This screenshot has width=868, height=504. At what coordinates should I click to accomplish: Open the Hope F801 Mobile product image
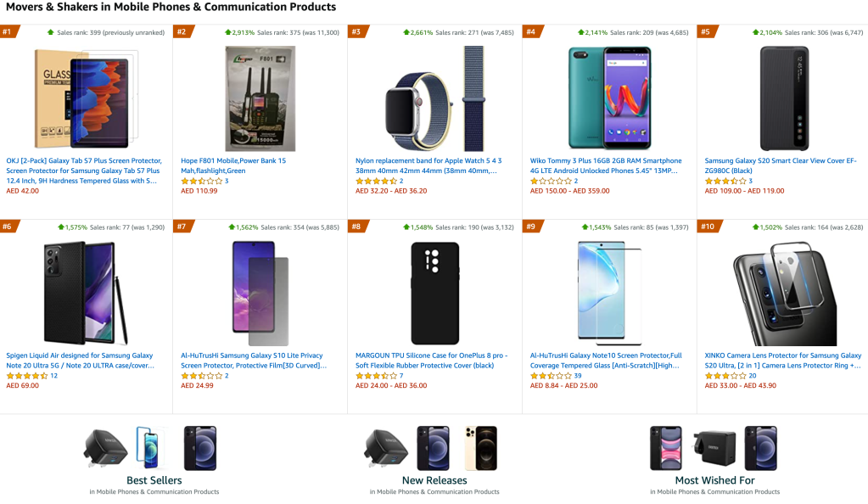click(260, 98)
